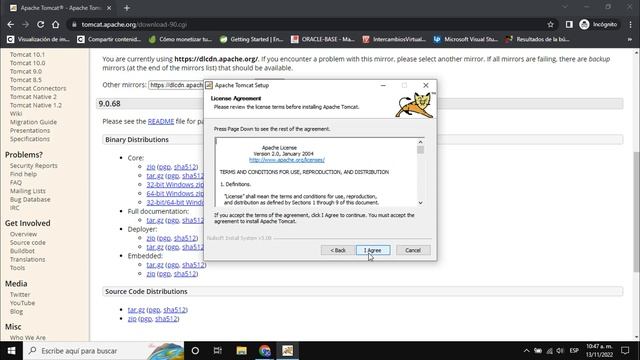Open the Migration Guide sidebar link
Image resolution: width=640 pixels, height=360 pixels.
click(x=33, y=122)
